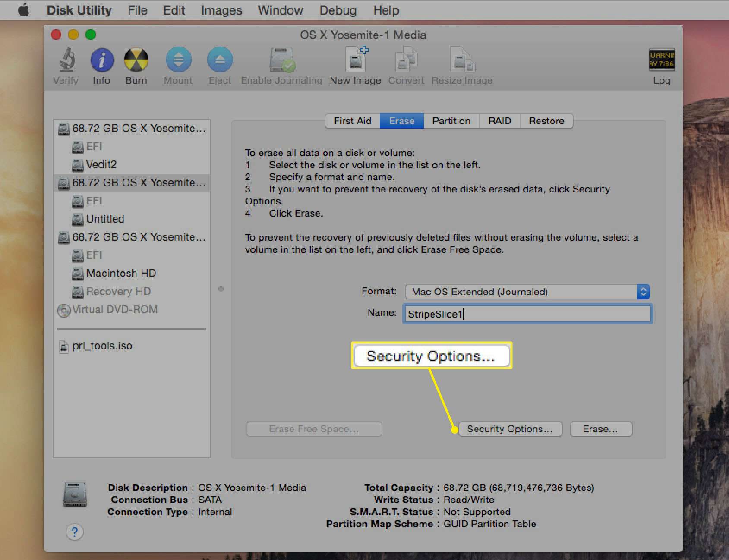Image resolution: width=729 pixels, height=560 pixels.
Task: Click the sidebar splitter handle dot
Action: 221,289
